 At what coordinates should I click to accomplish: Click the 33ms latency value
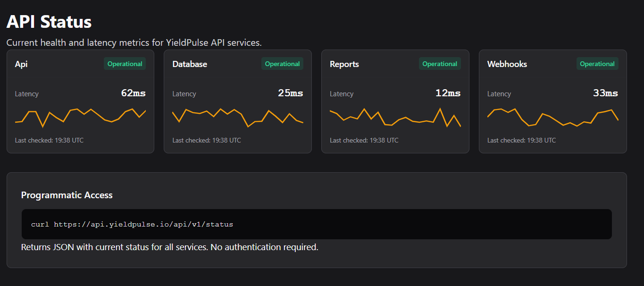coord(605,93)
